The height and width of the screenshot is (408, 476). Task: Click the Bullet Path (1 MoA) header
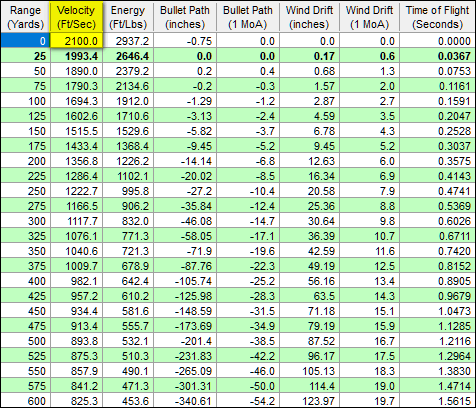248,17
